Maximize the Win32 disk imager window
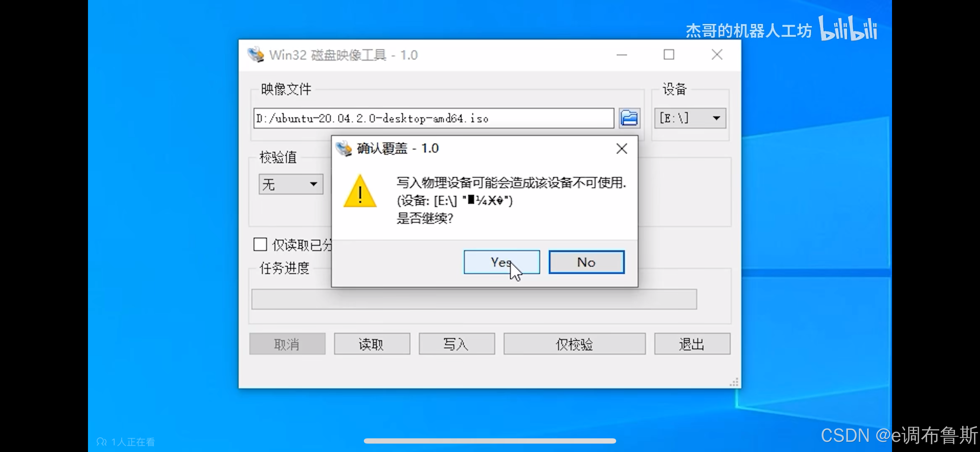Image resolution: width=980 pixels, height=452 pixels. pos(669,55)
